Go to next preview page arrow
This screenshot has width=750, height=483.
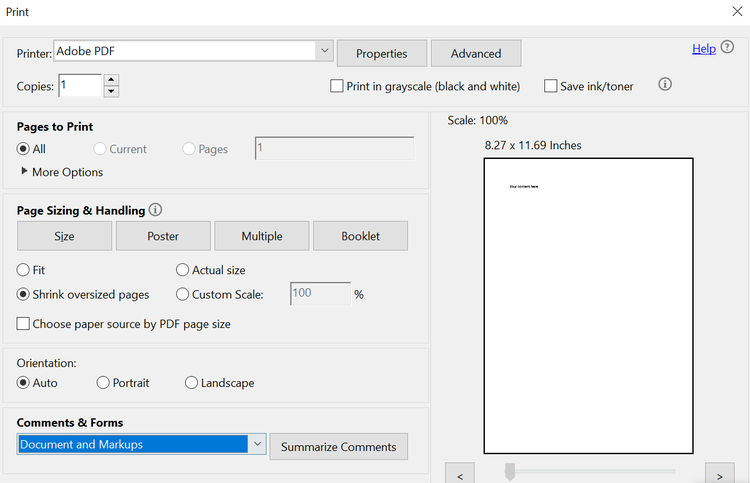click(719, 473)
